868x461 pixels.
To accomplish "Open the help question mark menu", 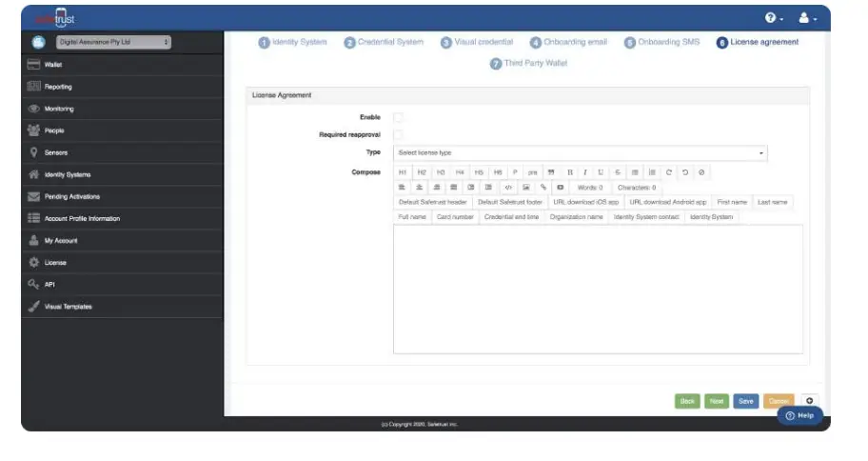I will 774,18.
